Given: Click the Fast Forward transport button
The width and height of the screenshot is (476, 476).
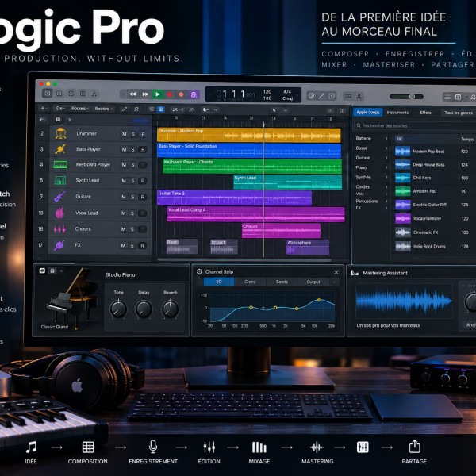Looking at the screenshot, I should pyautogui.click(x=145, y=94).
